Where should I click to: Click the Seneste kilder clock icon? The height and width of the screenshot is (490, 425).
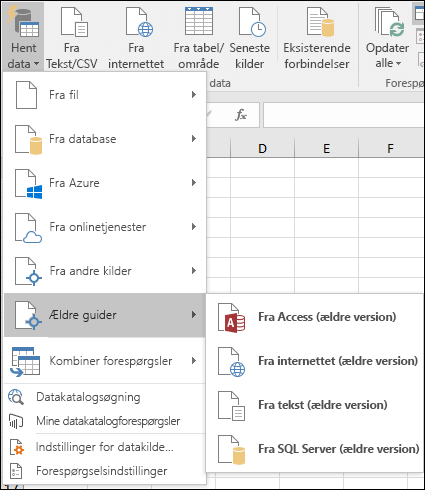tap(252, 22)
